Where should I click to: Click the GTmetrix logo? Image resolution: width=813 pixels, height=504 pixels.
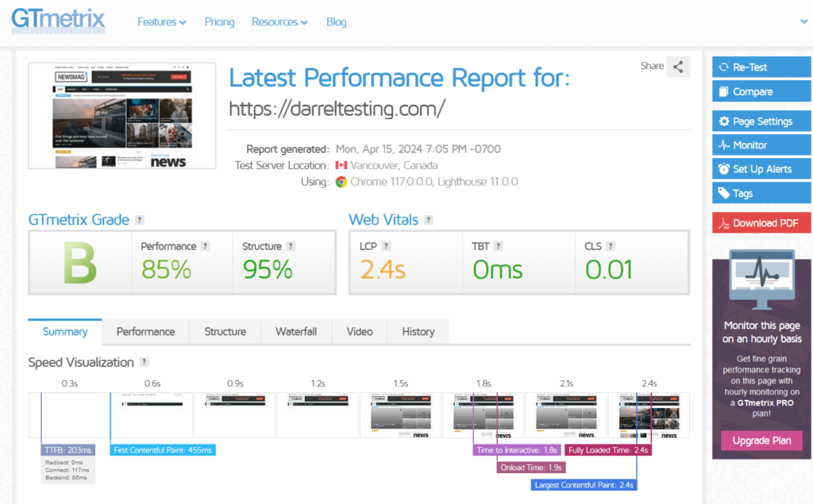[x=58, y=21]
